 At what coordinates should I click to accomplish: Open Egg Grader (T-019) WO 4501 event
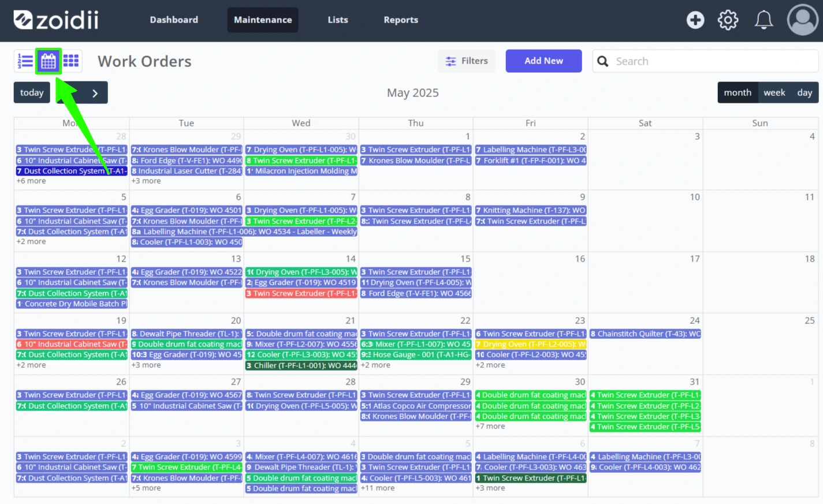pyautogui.click(x=187, y=211)
